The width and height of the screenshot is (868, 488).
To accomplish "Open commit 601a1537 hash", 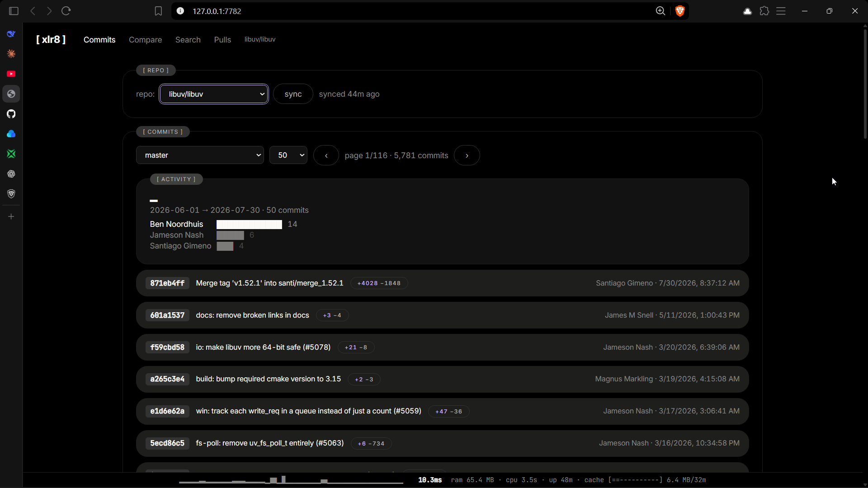I will coord(167,315).
